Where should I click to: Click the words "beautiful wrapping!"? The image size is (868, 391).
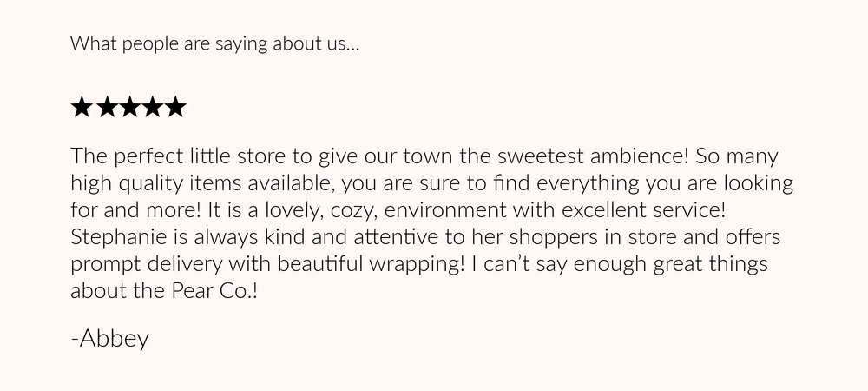[371, 264]
